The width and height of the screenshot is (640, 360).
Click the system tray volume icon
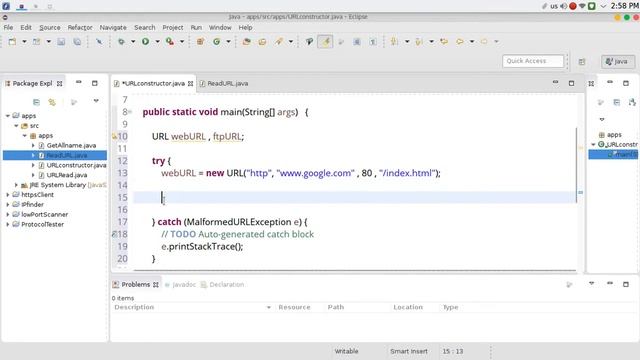[x=563, y=6]
